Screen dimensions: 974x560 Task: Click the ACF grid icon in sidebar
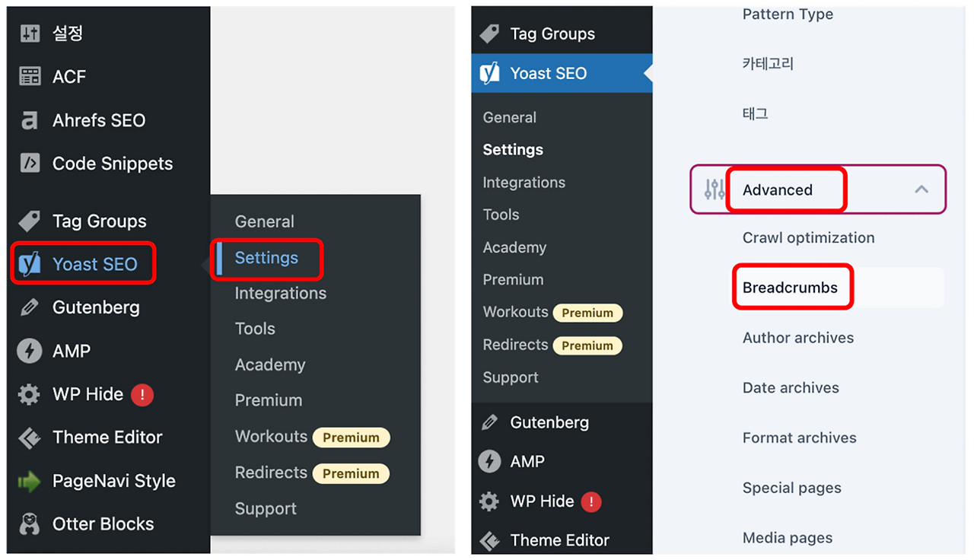pyautogui.click(x=30, y=76)
